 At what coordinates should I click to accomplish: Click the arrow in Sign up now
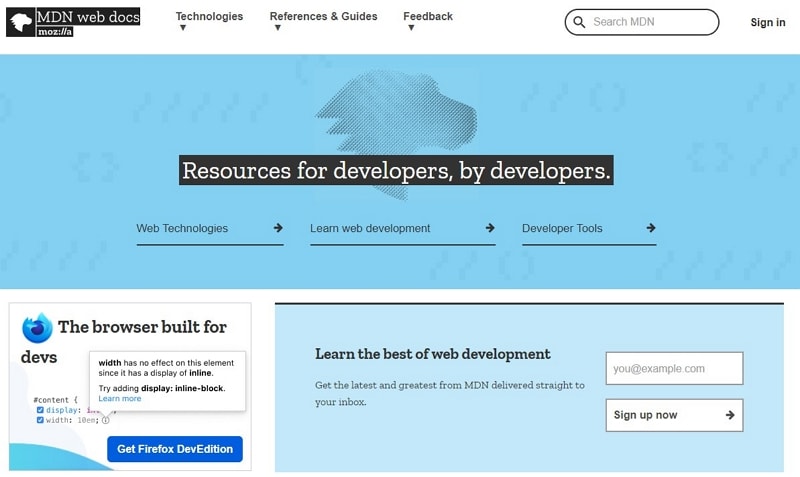730,415
